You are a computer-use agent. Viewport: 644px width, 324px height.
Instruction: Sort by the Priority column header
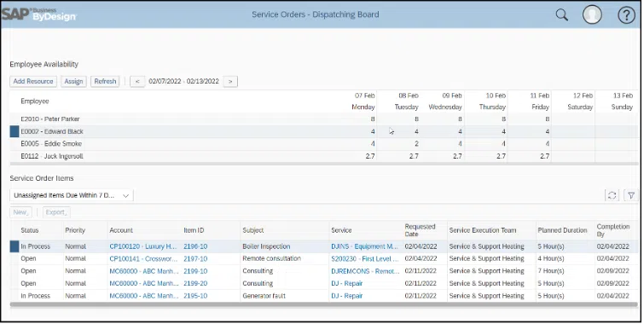[75, 230]
